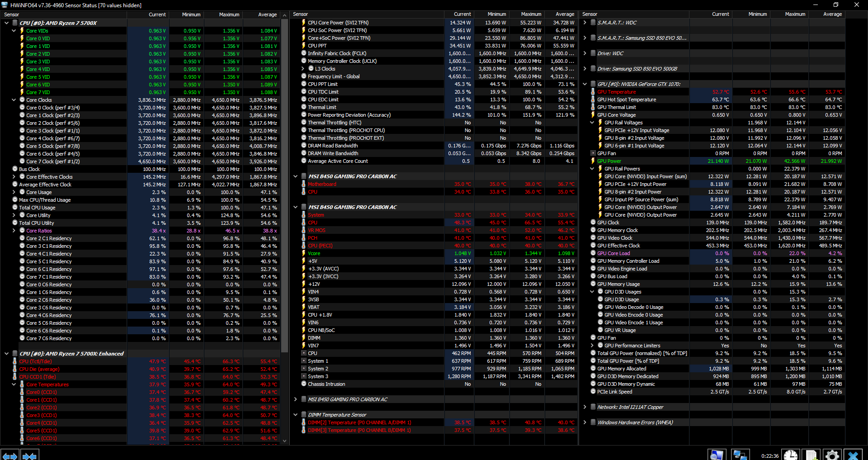
Task: Expand the GPU Performance Limiters node
Action: click(x=592, y=346)
